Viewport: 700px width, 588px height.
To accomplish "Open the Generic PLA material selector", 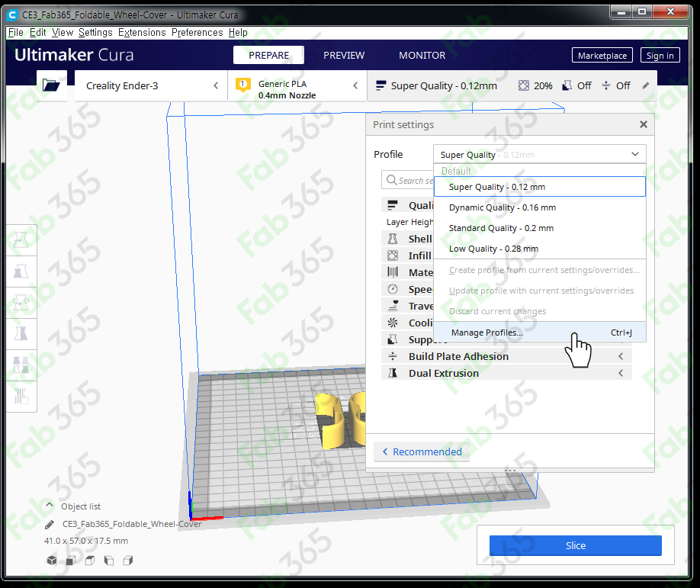I will 297,85.
